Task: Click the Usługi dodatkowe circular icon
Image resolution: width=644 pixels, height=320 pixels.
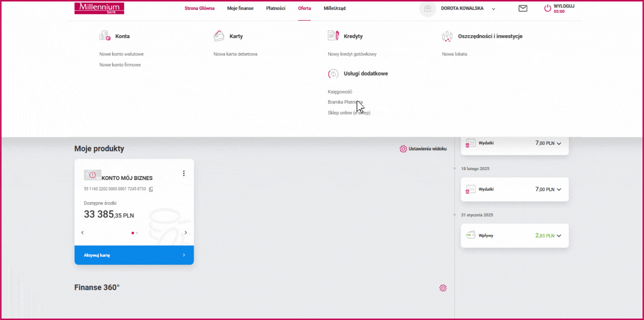Action: (333, 74)
